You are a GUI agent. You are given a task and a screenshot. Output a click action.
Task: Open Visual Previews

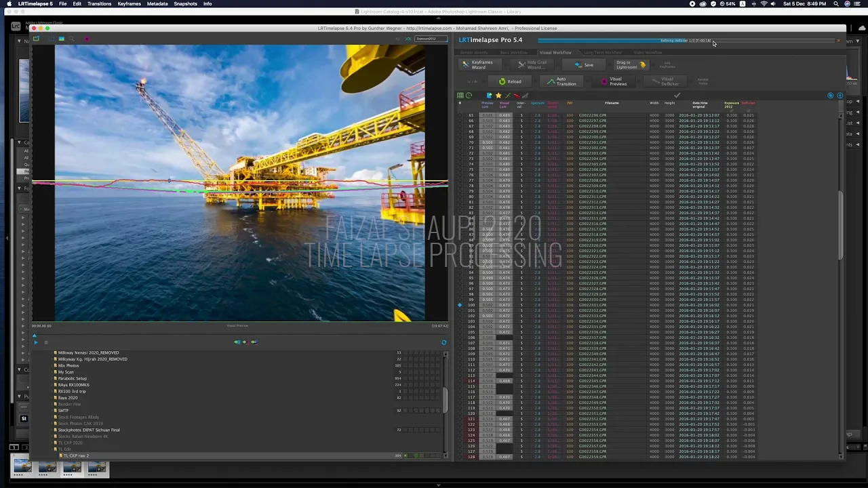pos(614,81)
